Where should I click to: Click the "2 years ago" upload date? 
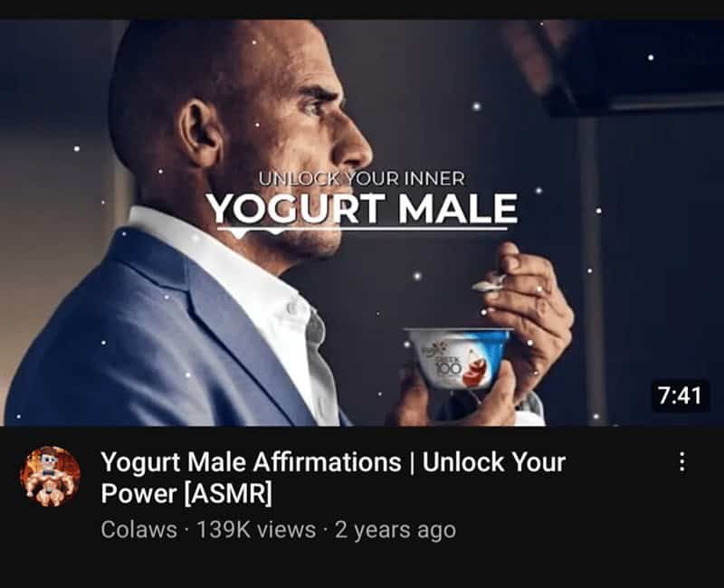tap(395, 529)
